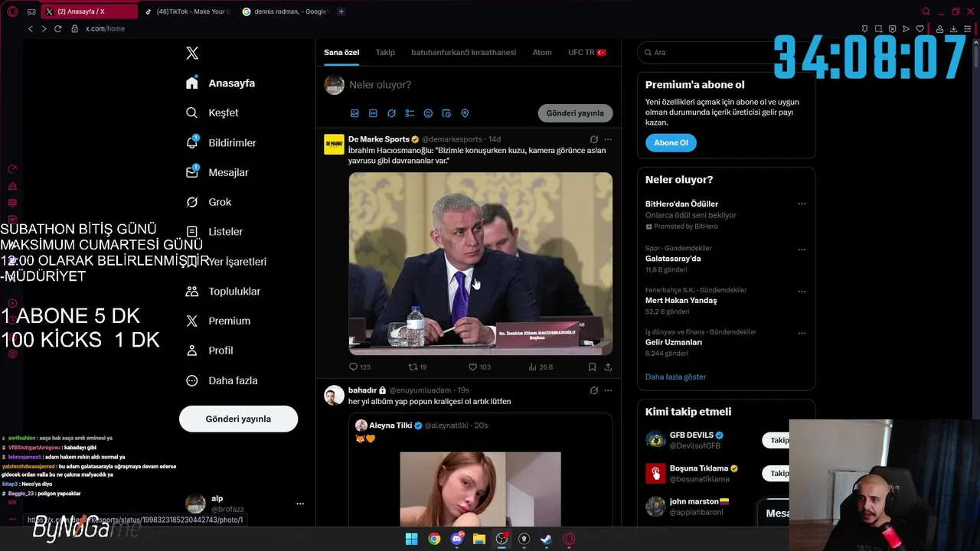The width and height of the screenshot is (980, 551).
Task: Open more options on bahadır post
Action: coord(608,390)
